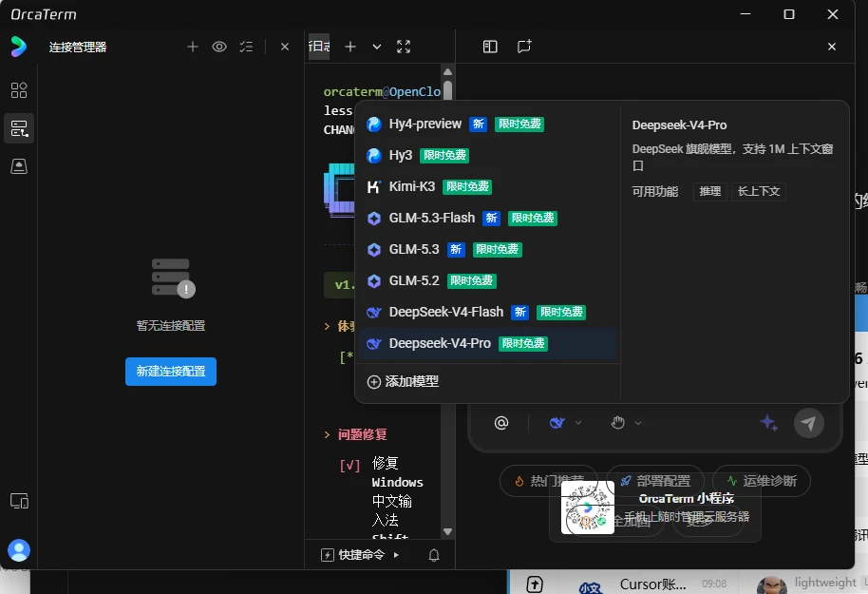Close the AI assistant panel
The height and width of the screenshot is (594, 868).
[x=832, y=47]
